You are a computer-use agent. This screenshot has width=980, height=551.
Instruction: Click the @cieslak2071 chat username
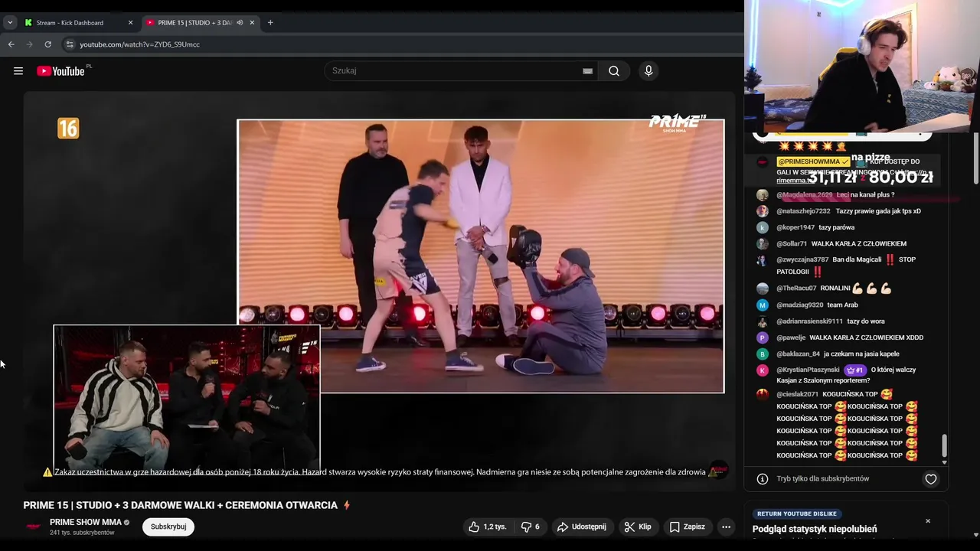(797, 395)
